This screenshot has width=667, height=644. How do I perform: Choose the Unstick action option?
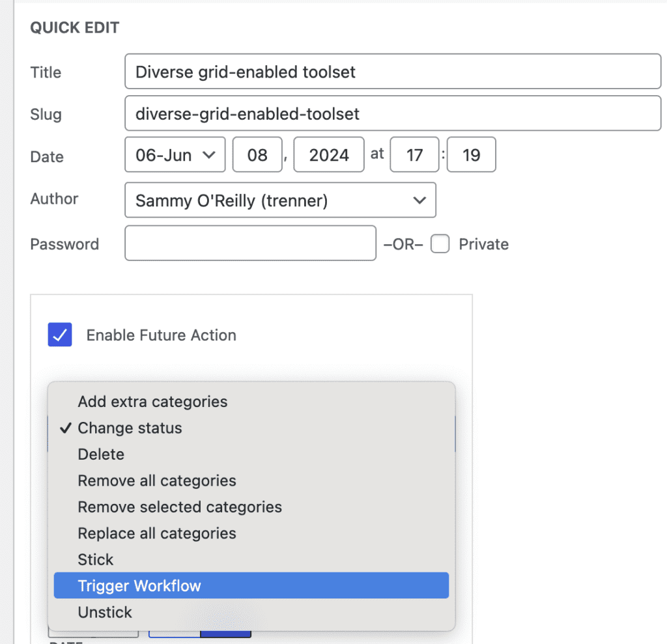(x=105, y=613)
